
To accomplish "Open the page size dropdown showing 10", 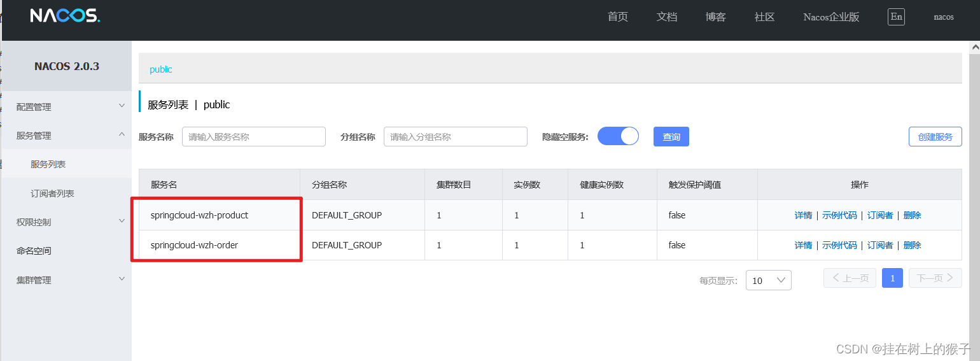I will pos(768,280).
